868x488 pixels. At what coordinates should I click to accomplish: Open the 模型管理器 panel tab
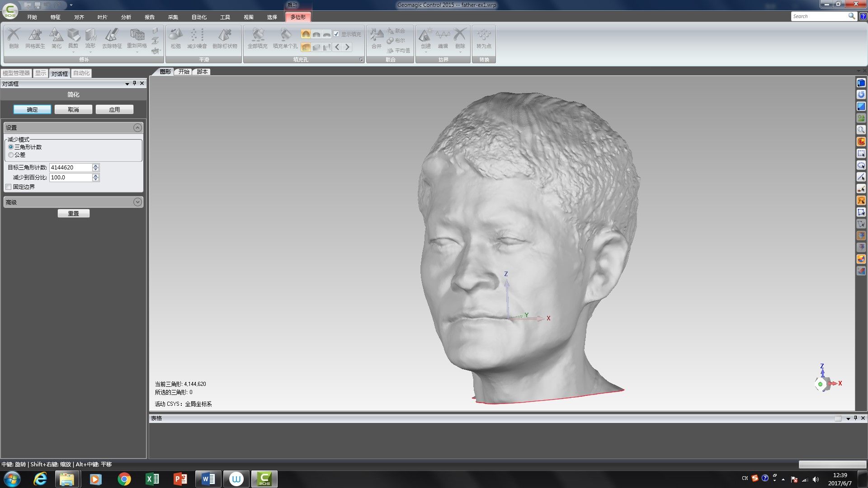pos(17,73)
